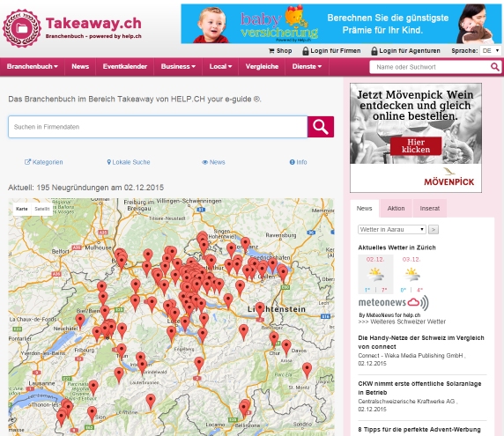The height and width of the screenshot is (436, 504).
Task: Open the Vergleiche menu item
Action: [x=262, y=67]
